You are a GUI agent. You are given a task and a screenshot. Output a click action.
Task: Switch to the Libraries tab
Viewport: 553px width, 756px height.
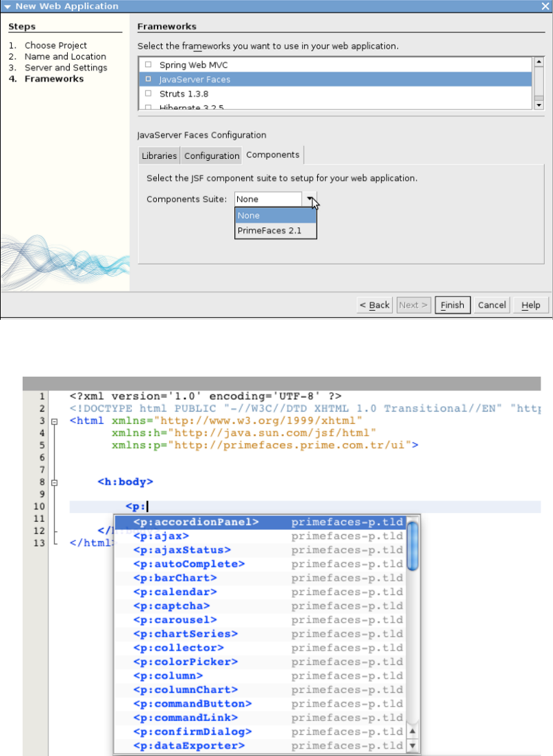click(159, 155)
